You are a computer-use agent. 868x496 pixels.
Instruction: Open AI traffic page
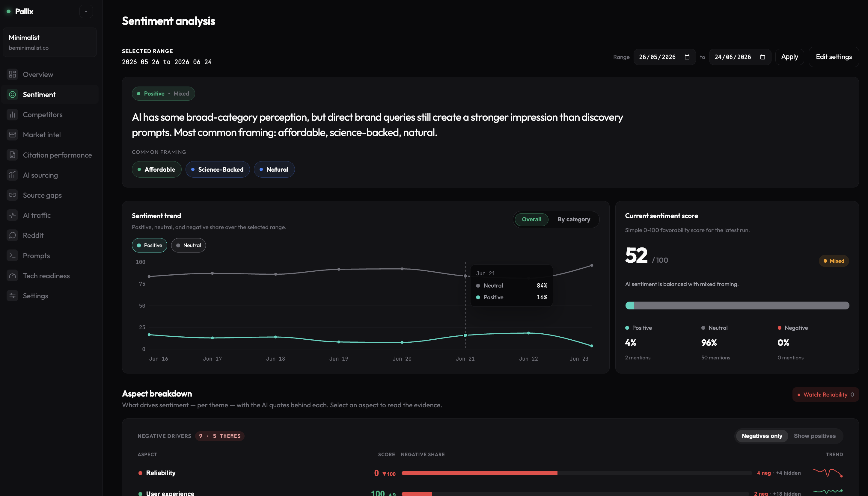coord(50,215)
